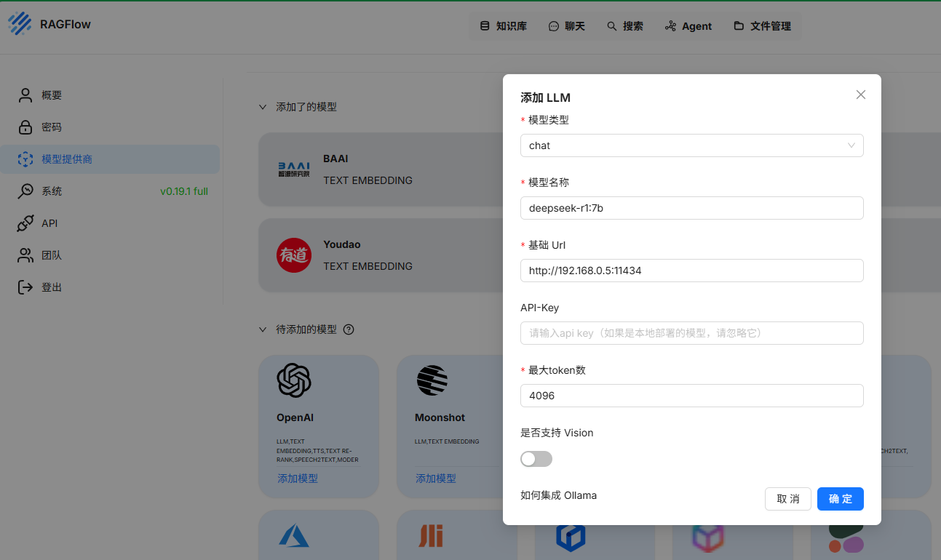Click the API sidebar icon
This screenshot has width=941, height=560.
click(25, 223)
